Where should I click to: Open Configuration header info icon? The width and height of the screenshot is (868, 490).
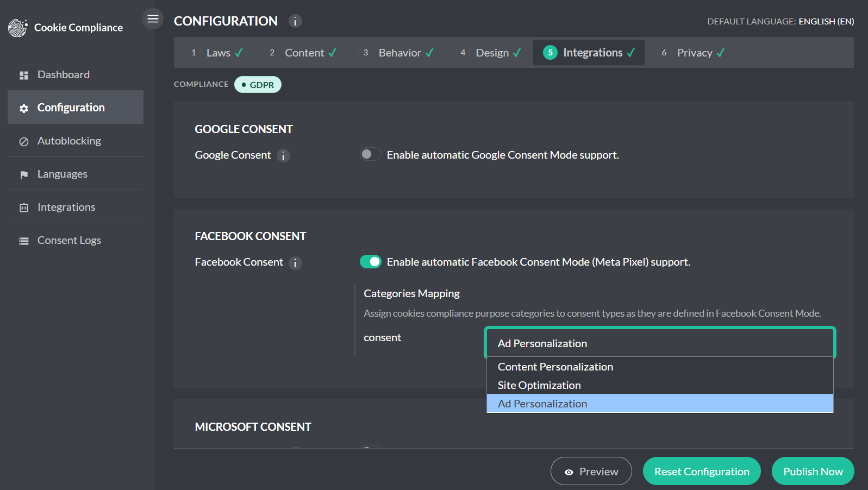click(295, 21)
